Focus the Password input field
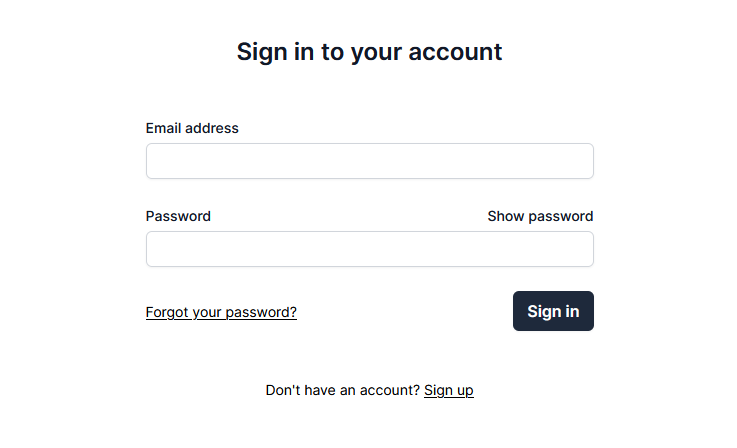The height and width of the screenshot is (448, 737). coord(369,249)
